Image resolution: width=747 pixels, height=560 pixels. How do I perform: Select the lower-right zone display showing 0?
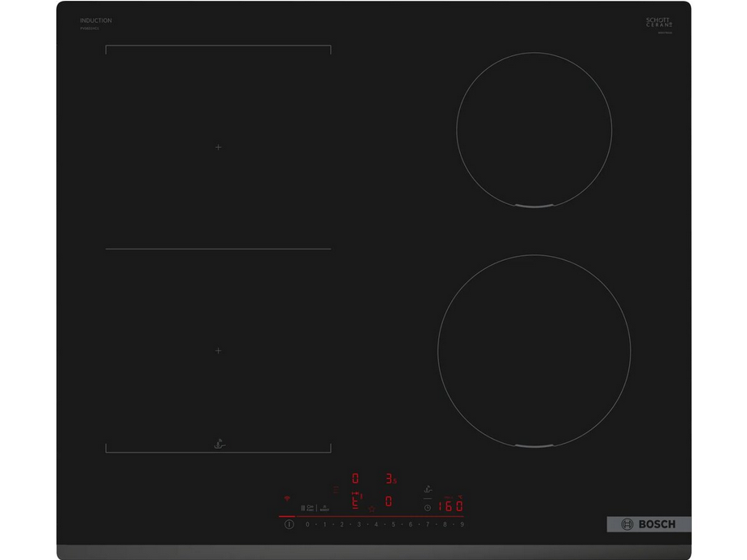(389, 501)
